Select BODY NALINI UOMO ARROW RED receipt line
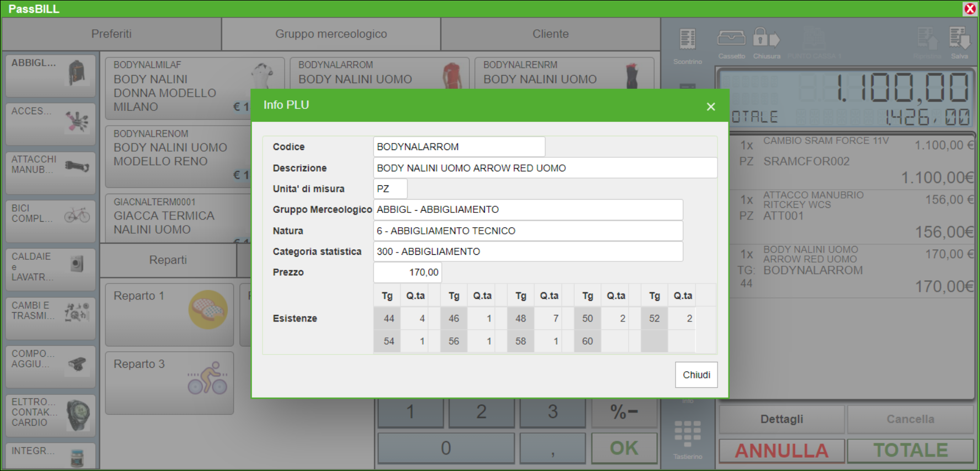Image resolution: width=980 pixels, height=471 pixels. point(853,271)
